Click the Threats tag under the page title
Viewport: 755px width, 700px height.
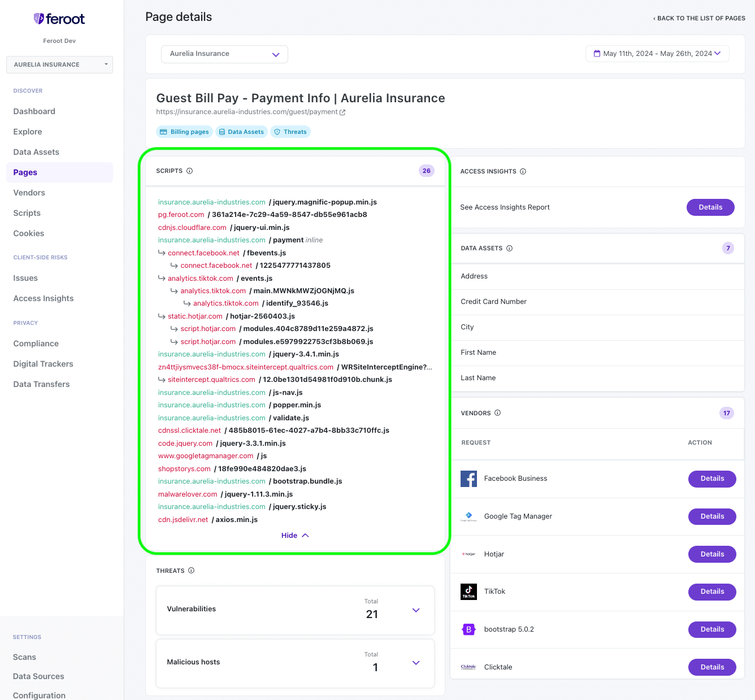click(x=290, y=132)
